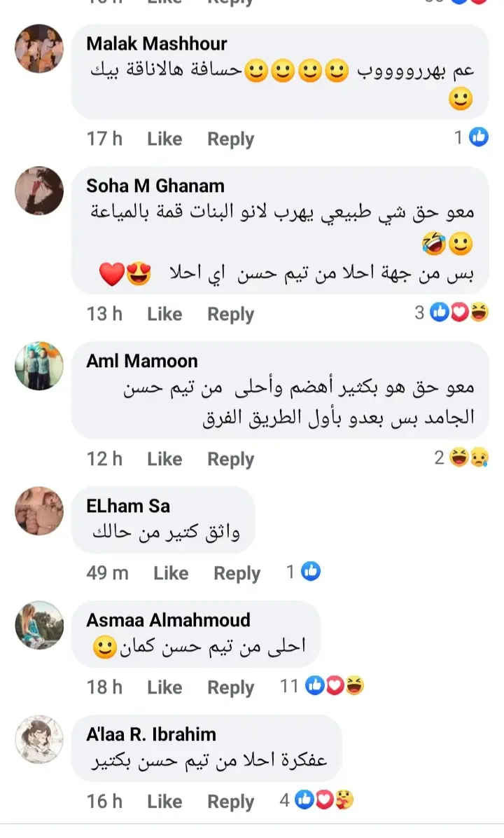Like Aml Mamoon's comment
504x838 pixels.
click(x=164, y=459)
